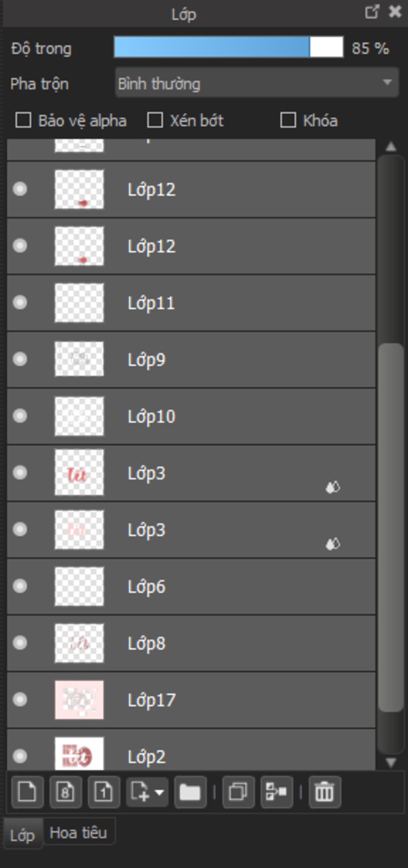Open the Pha trộn blend mode dropdown
Viewport: 408px width, 868px height.
coord(257,83)
